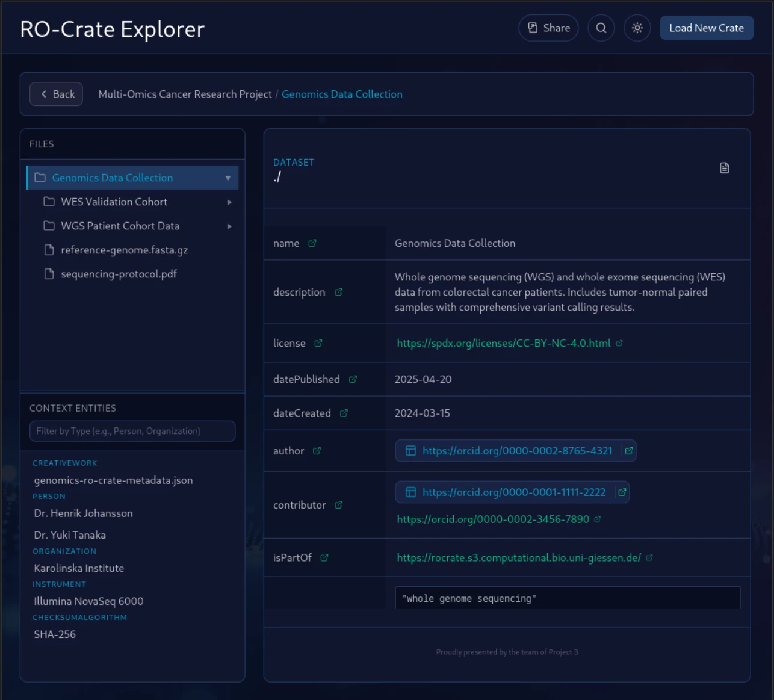Click the Filter by Type field
Image resolution: width=774 pixels, height=700 pixels.
coord(132,431)
